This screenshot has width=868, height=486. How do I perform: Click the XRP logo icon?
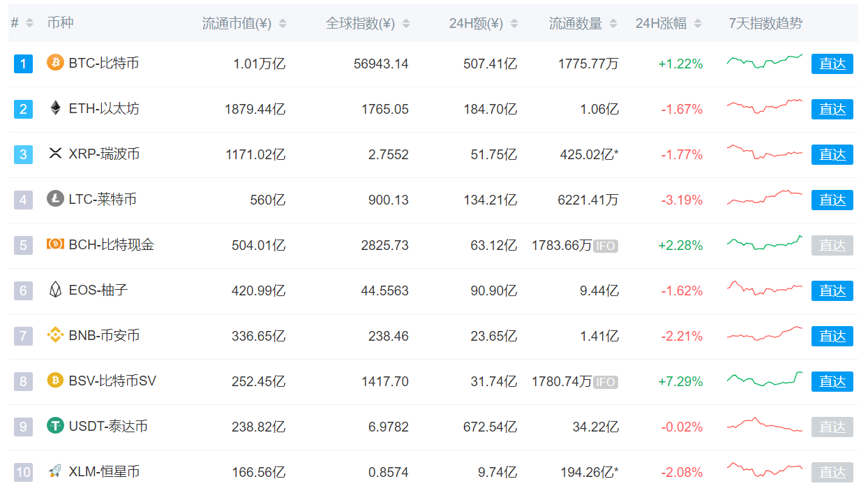coord(55,154)
